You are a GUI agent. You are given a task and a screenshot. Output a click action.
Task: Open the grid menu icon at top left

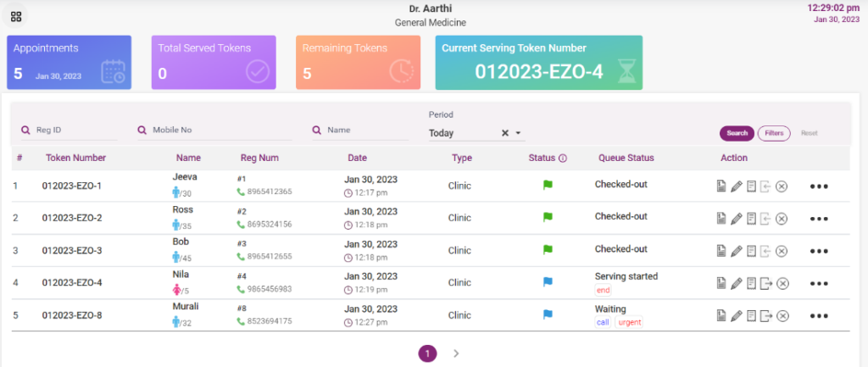(16, 16)
